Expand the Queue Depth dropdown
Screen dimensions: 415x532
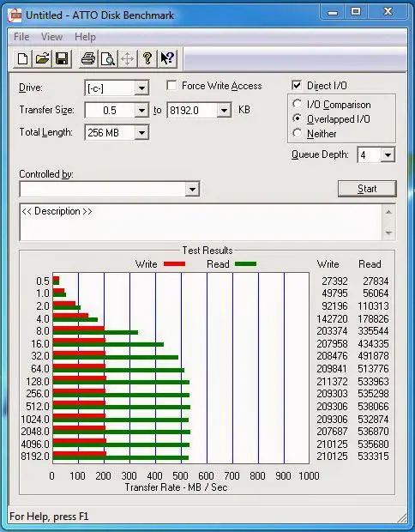tap(388, 155)
